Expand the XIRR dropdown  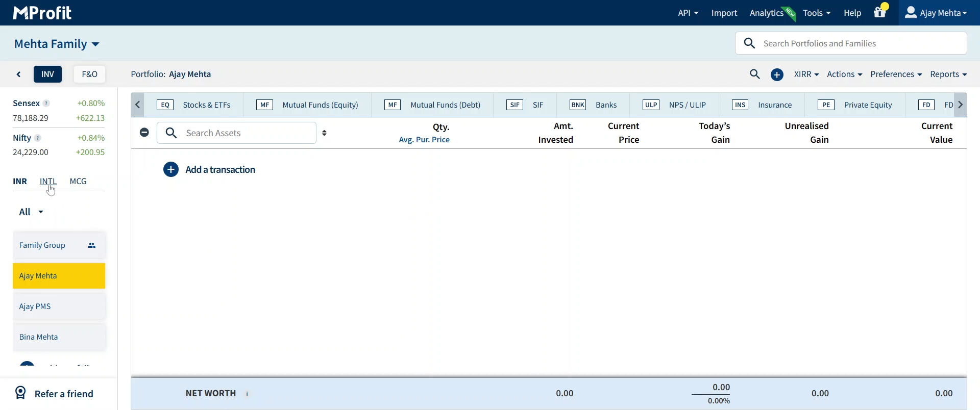[806, 74]
